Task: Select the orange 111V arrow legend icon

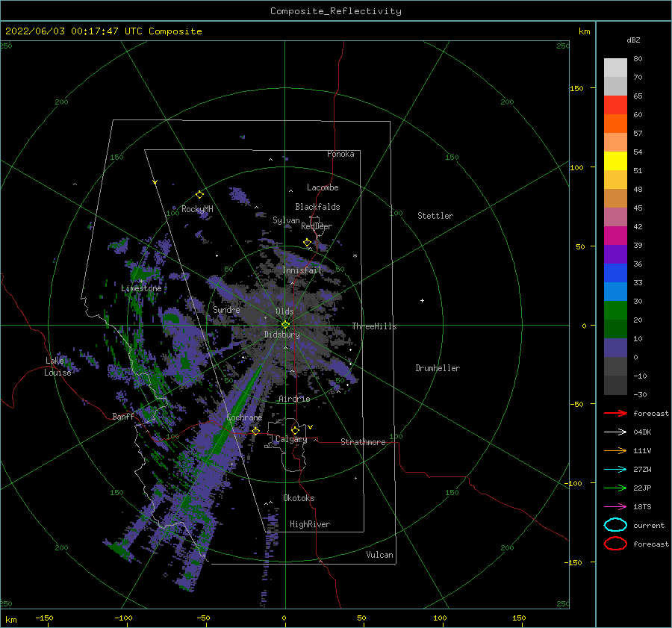Action: coord(615,450)
